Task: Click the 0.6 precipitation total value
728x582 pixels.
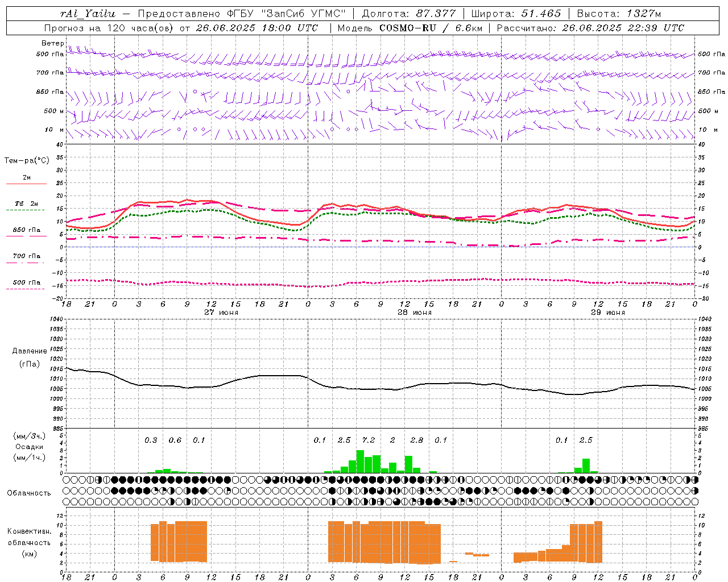Action: [x=175, y=440]
